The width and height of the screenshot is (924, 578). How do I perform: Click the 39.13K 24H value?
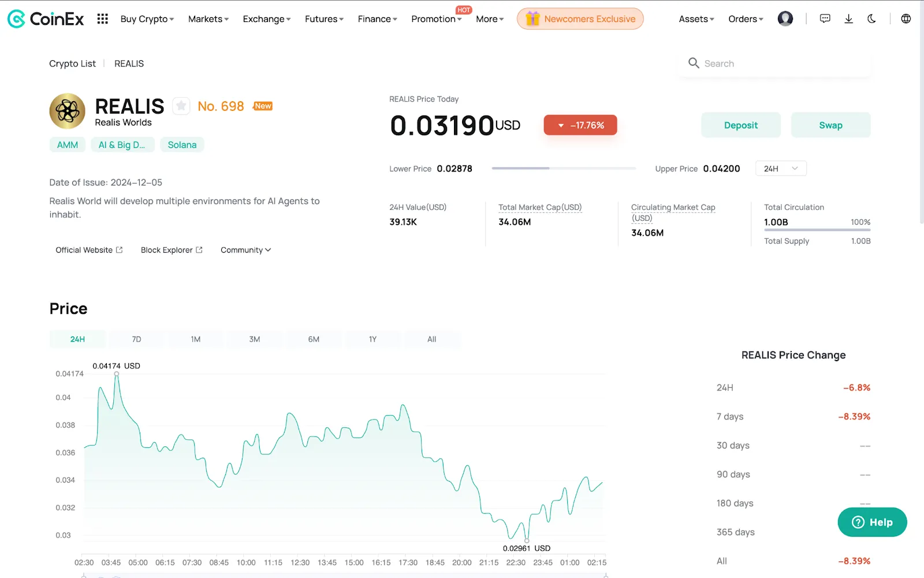403,222
